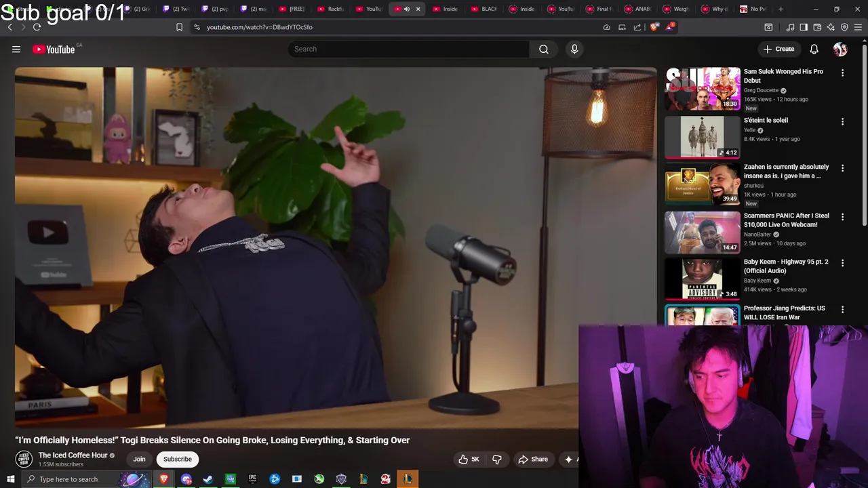Viewport: 868px width, 488px height.
Task: Switch to the "(2) Gri" Twitch tab
Action: [138, 9]
